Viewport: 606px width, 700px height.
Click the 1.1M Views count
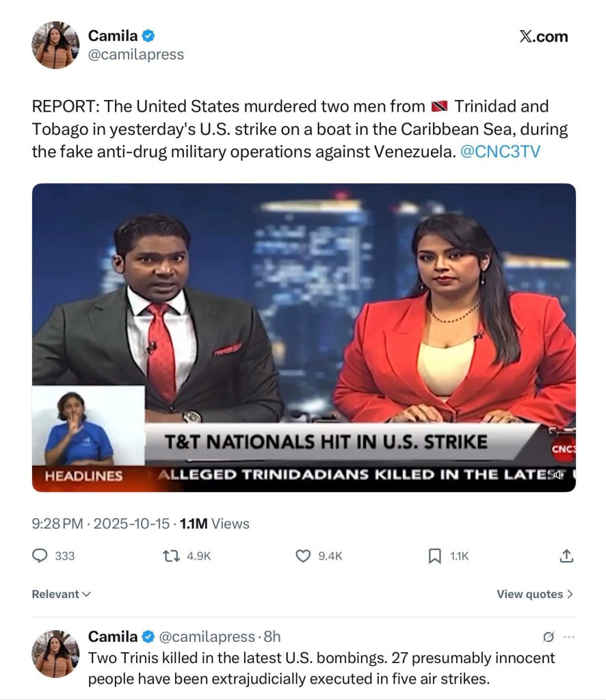point(215,523)
